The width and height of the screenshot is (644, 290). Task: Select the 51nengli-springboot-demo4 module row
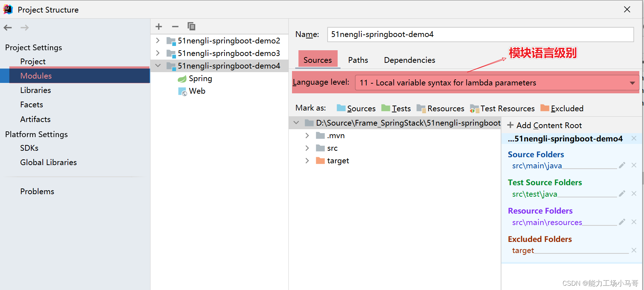tap(219, 66)
